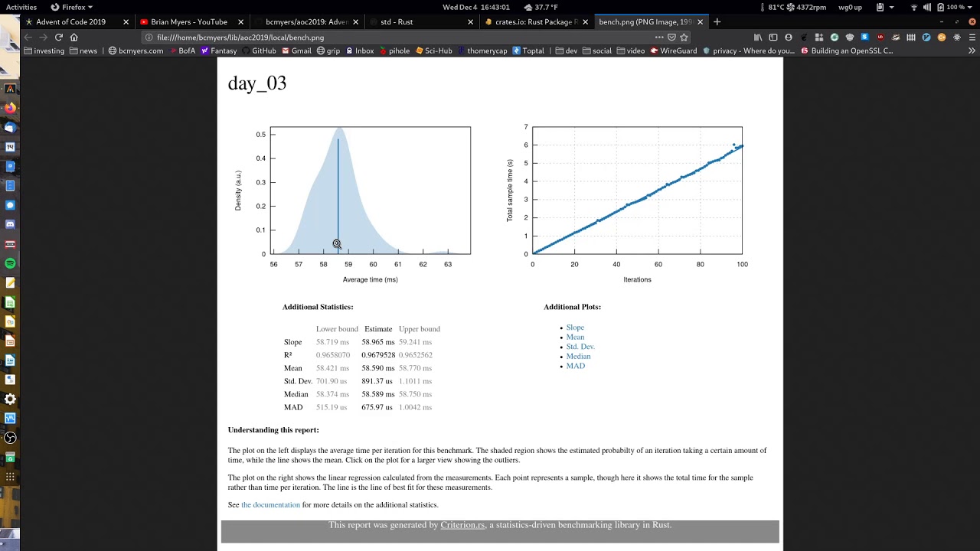Open the dev bookmarks folder
This screenshot has width=980, height=551.
click(567, 51)
